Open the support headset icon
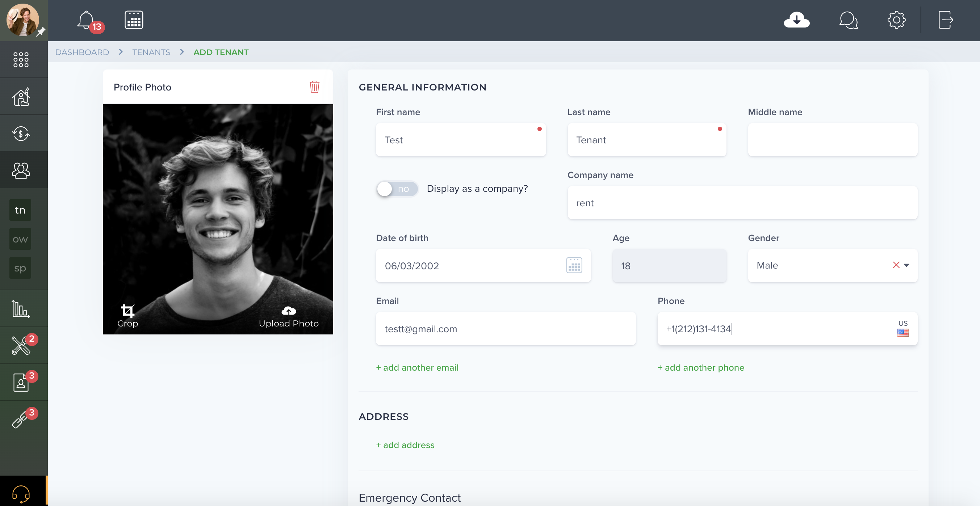This screenshot has width=980, height=506. point(21,493)
